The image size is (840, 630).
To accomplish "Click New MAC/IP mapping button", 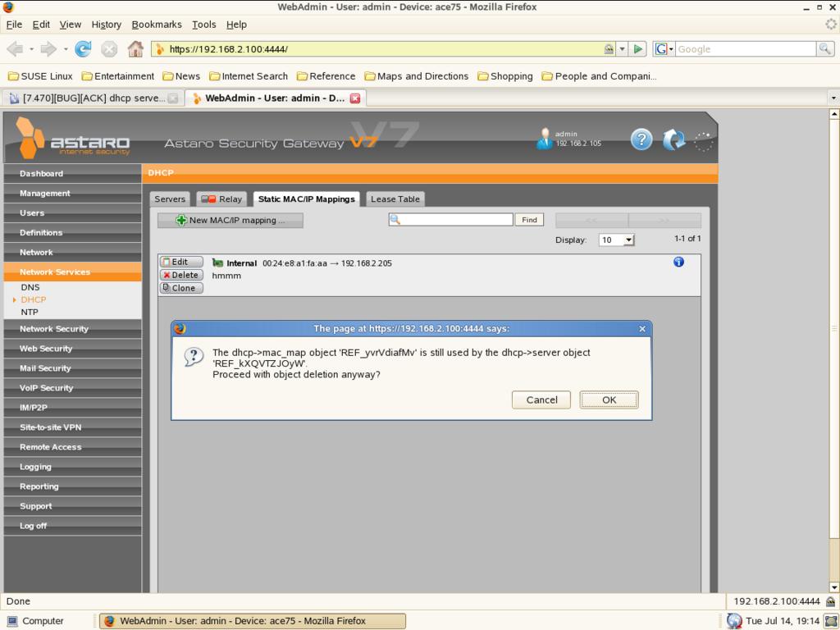I will pos(231,220).
